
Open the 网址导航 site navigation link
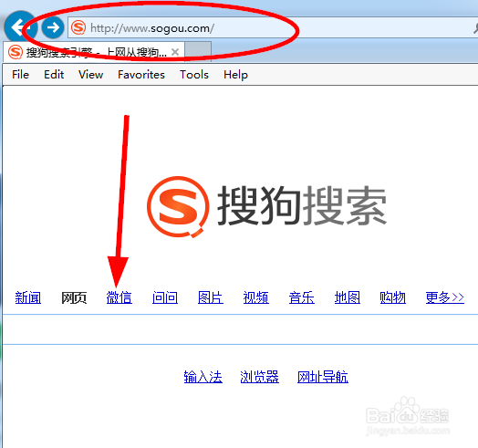pyautogui.click(x=323, y=377)
